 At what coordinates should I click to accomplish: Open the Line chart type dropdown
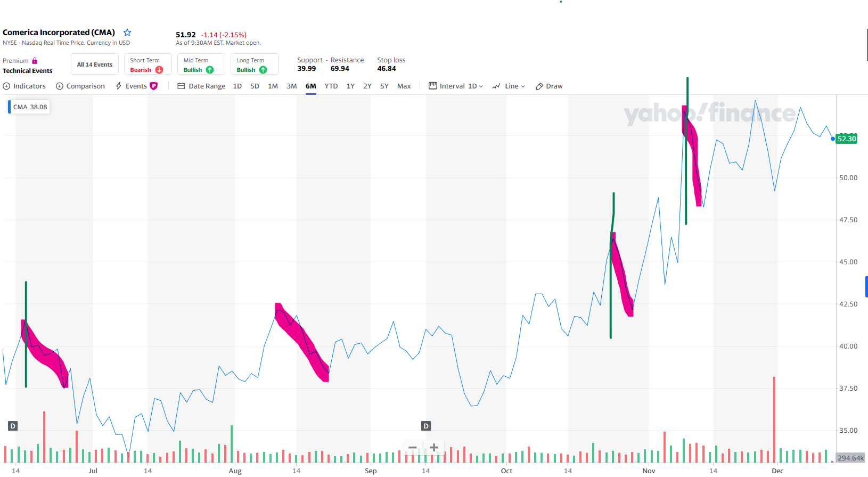(x=509, y=86)
